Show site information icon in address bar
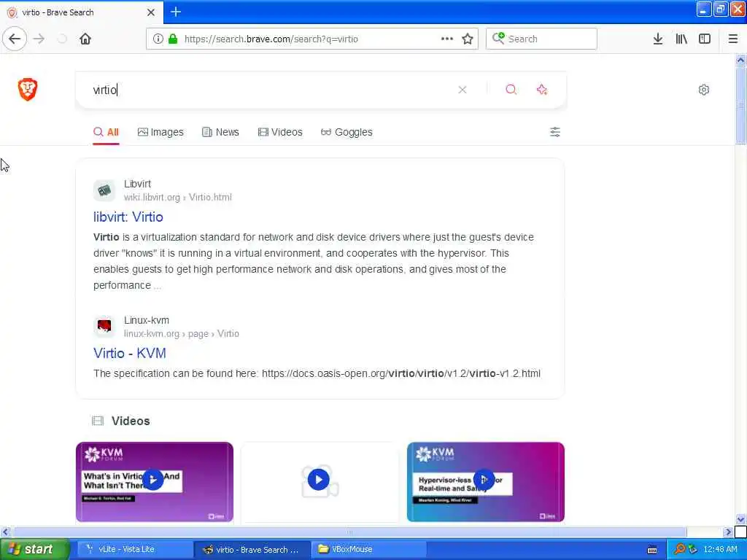 coord(158,39)
